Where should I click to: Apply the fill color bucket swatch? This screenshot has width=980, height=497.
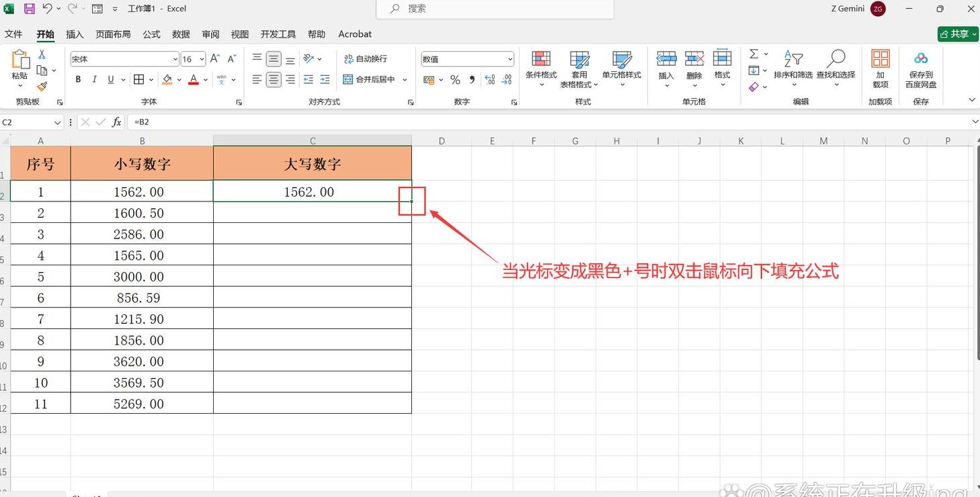pos(167,79)
